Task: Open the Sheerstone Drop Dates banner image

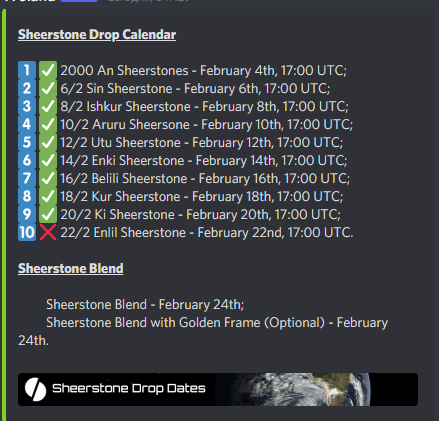Action: pyautogui.click(x=218, y=389)
